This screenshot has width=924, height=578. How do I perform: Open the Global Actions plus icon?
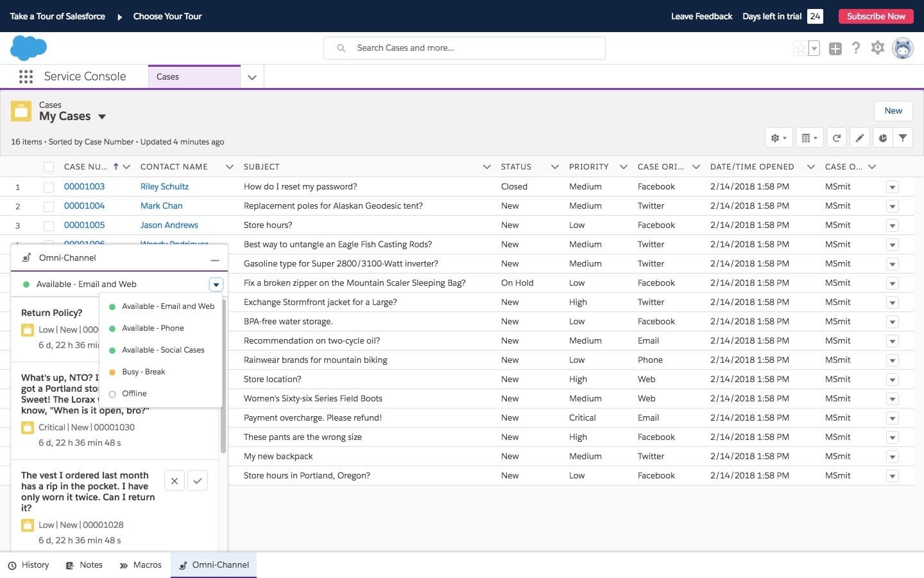pyautogui.click(x=835, y=48)
